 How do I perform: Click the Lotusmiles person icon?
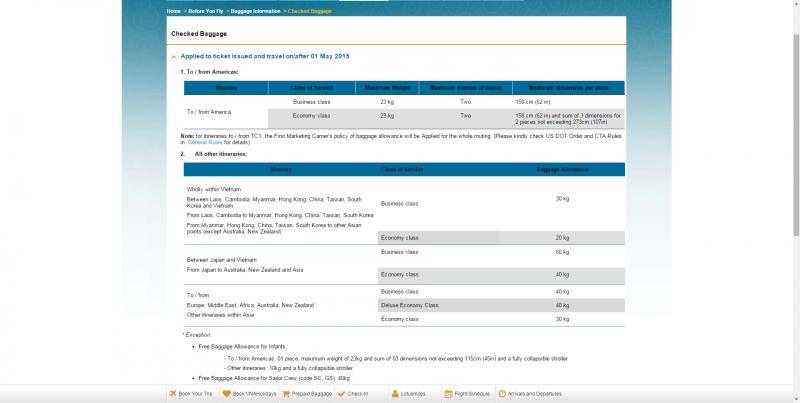point(397,394)
